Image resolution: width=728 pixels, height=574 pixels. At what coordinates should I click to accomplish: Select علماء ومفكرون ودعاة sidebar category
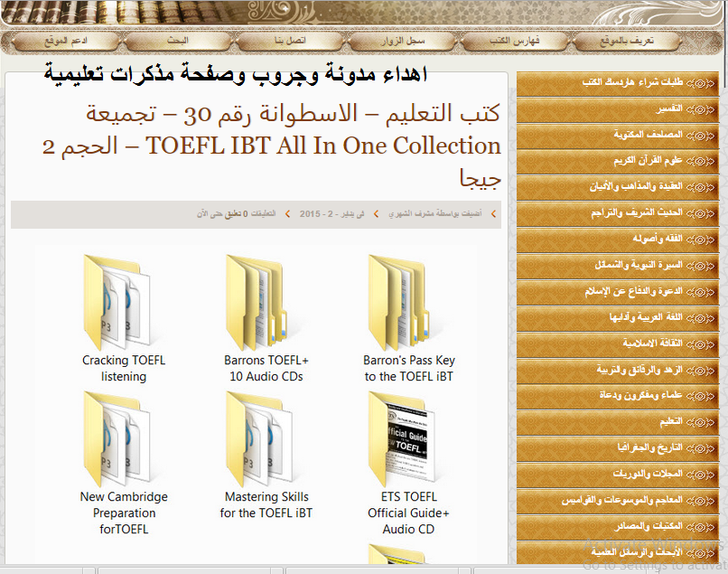[x=618, y=396]
